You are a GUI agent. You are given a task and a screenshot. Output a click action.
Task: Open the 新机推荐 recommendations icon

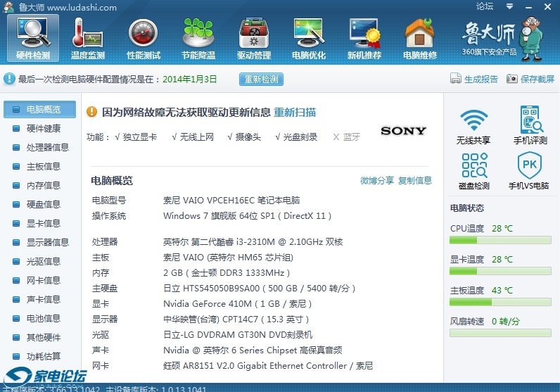pos(364,38)
